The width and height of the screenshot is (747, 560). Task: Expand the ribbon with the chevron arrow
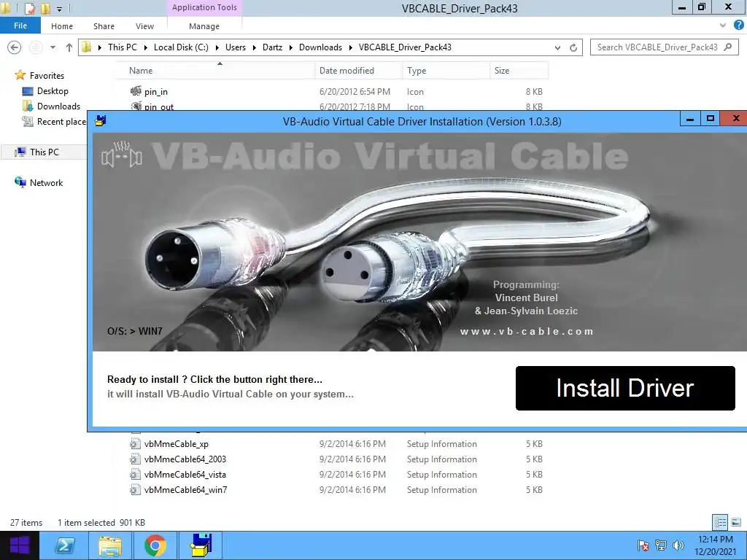pyautogui.click(x=723, y=26)
